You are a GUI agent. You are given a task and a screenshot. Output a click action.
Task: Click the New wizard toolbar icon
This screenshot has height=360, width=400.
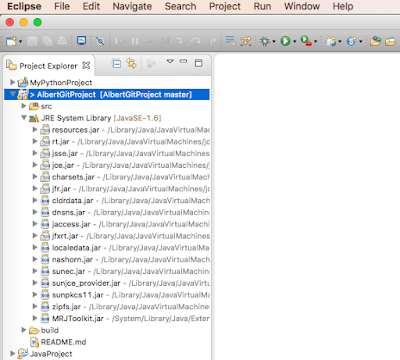(11, 41)
